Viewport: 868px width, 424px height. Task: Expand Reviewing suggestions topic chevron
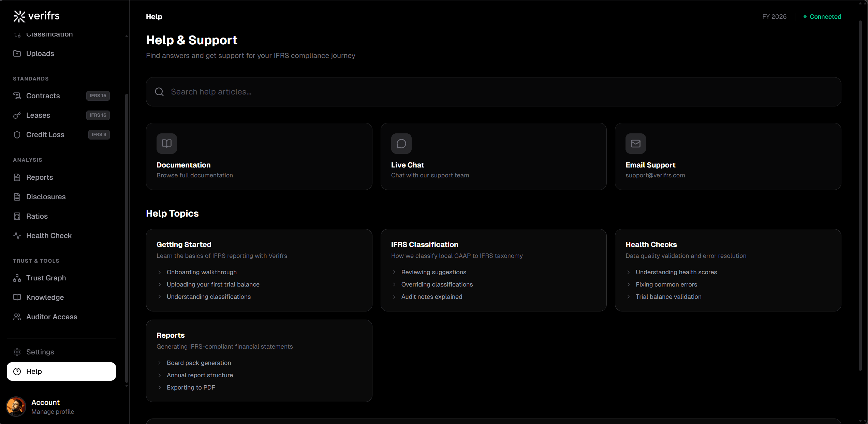[394, 272]
